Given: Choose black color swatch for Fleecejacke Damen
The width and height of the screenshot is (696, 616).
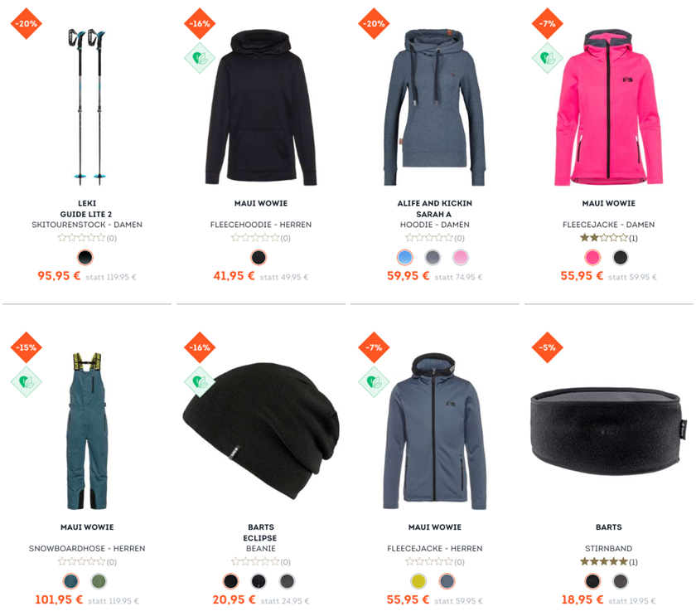Looking at the screenshot, I should [x=620, y=257].
